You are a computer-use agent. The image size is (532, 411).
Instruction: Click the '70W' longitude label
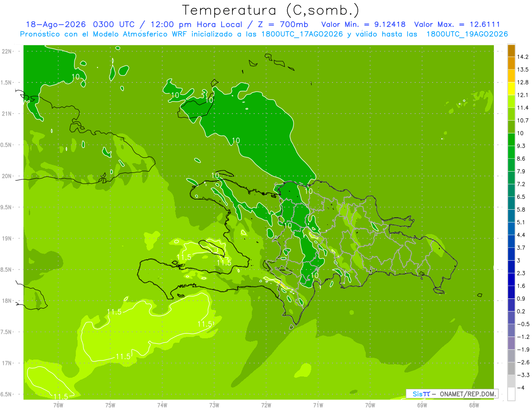370,405
